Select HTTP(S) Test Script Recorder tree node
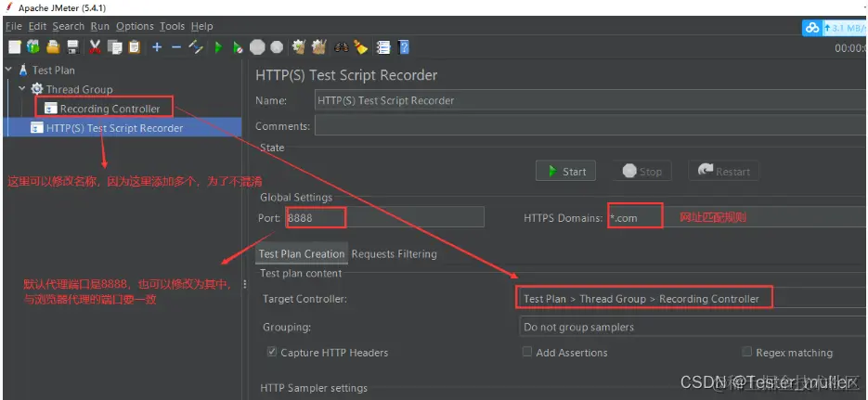 pos(114,128)
